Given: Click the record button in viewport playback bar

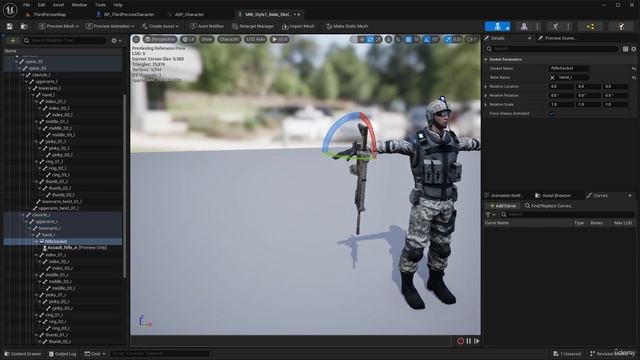Looking at the screenshot, I should tap(460, 341).
